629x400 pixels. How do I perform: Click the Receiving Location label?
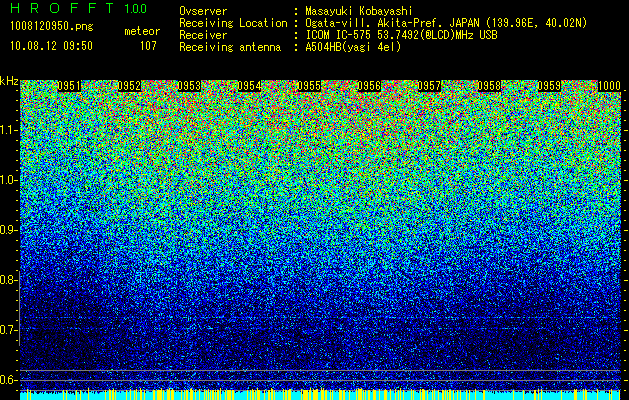point(233,23)
